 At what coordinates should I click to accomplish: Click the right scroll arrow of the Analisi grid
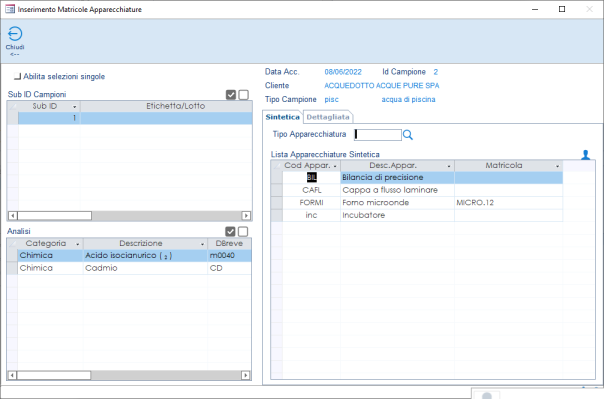coord(245,375)
